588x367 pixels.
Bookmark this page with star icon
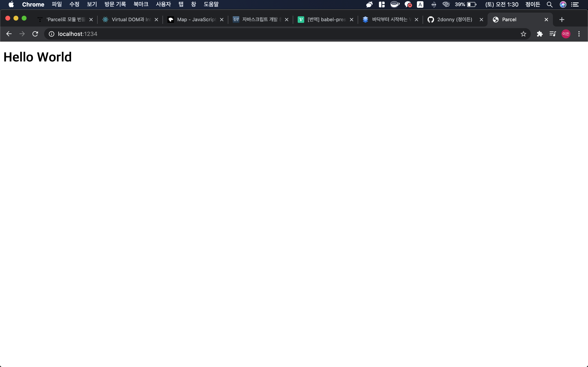523,34
